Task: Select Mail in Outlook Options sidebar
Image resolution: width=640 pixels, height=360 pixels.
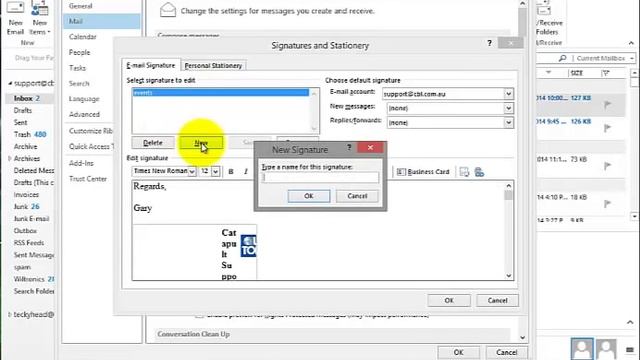Action: 102,21
